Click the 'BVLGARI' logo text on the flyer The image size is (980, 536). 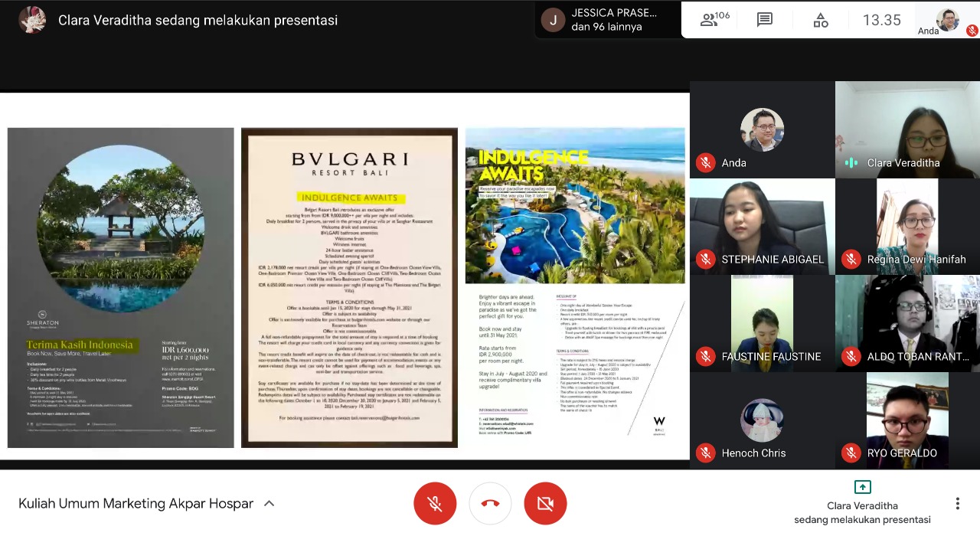349,159
